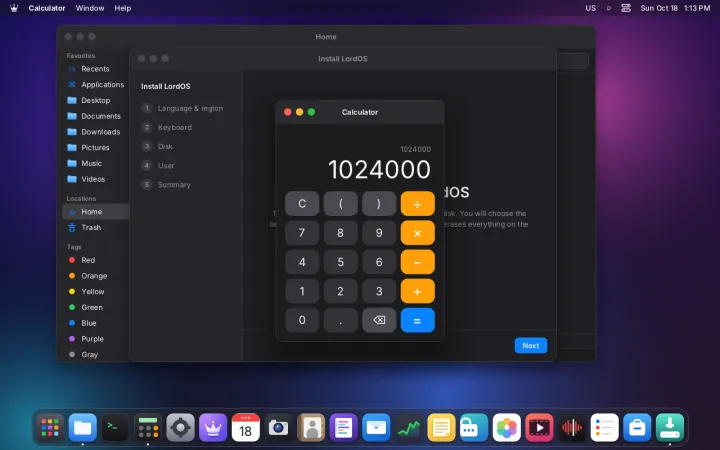Click the blue equals button

pos(417,320)
